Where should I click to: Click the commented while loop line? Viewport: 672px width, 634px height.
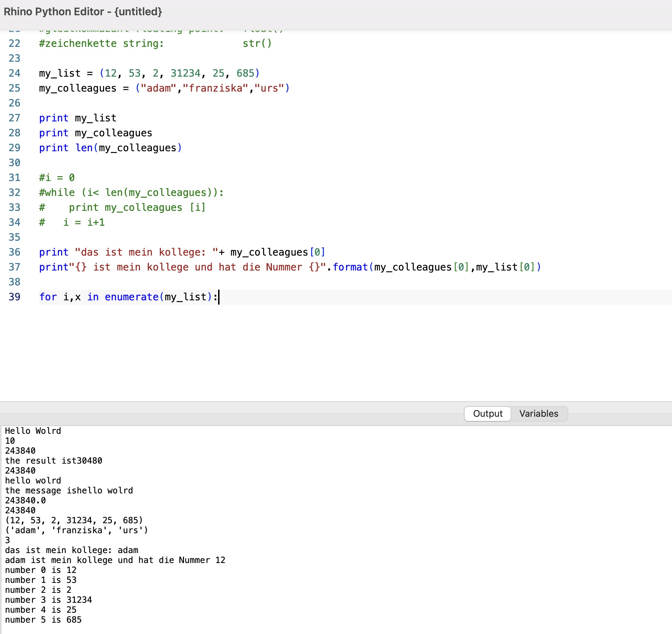point(131,192)
